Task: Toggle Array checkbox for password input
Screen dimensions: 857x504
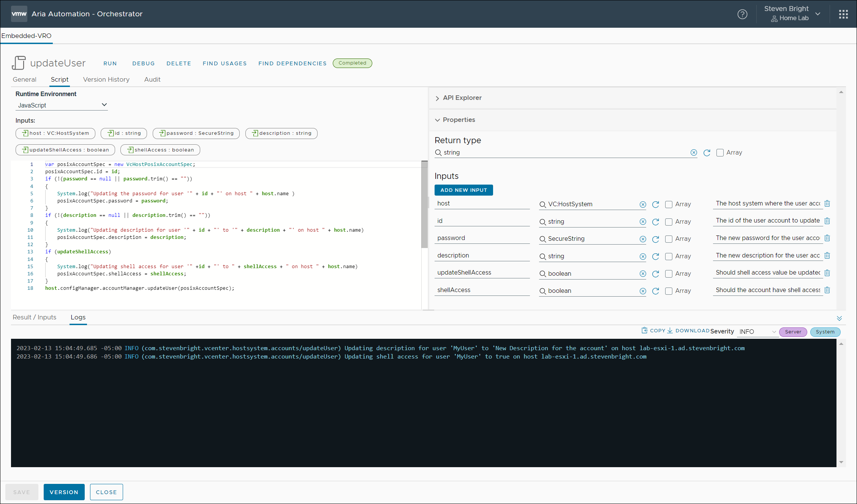Action: coord(669,239)
